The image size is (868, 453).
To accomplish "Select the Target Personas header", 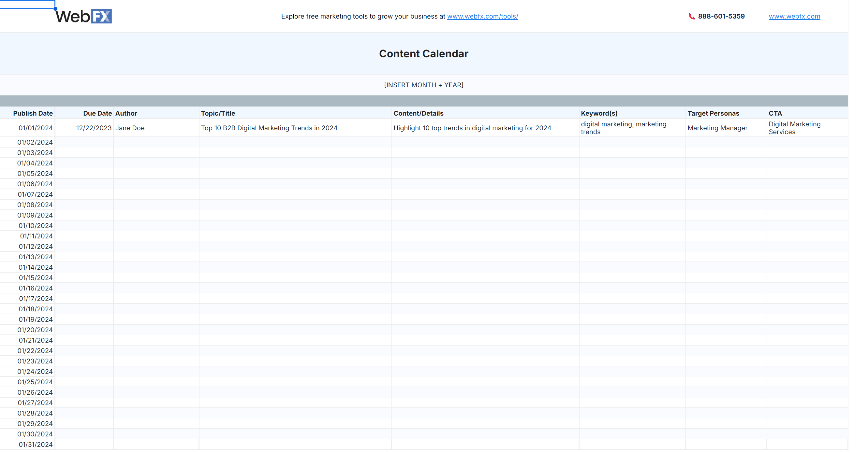I will click(x=726, y=113).
